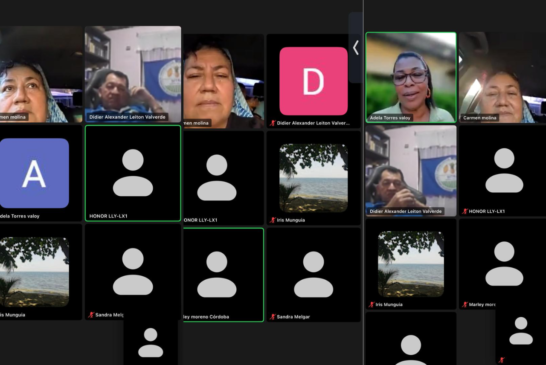The height and width of the screenshot is (365, 546).
Task: Click the 'Carmen molina' name label
Action: pos(479,118)
